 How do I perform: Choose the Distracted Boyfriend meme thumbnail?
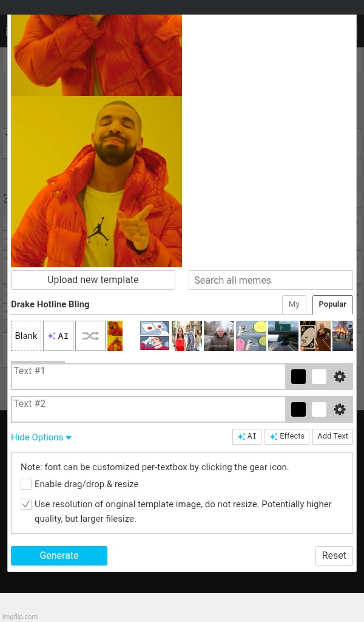[x=187, y=336]
